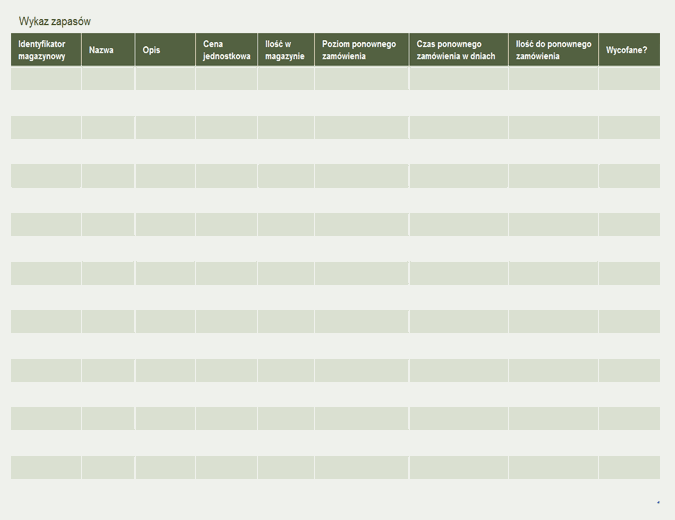Click last shaded row cell under 'Nazwa'
675x520 pixels.
point(108,467)
